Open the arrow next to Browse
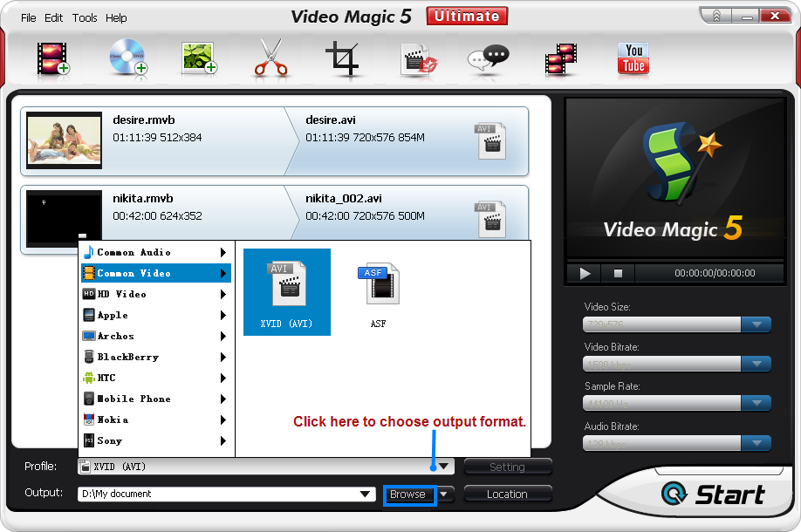Image resolution: width=801 pixels, height=532 pixels. click(444, 494)
